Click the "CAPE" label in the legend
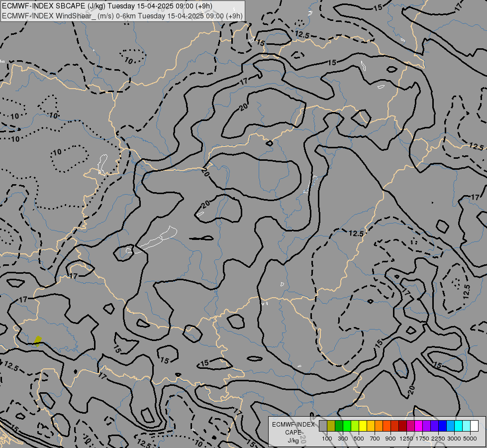The width and height of the screenshot is (487, 448). point(293,433)
